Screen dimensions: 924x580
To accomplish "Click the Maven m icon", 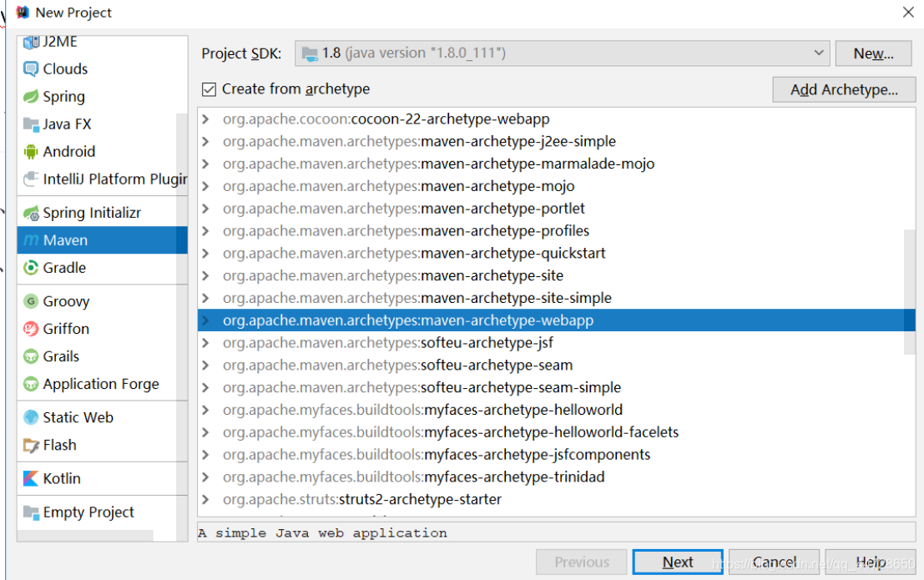I will [x=31, y=240].
